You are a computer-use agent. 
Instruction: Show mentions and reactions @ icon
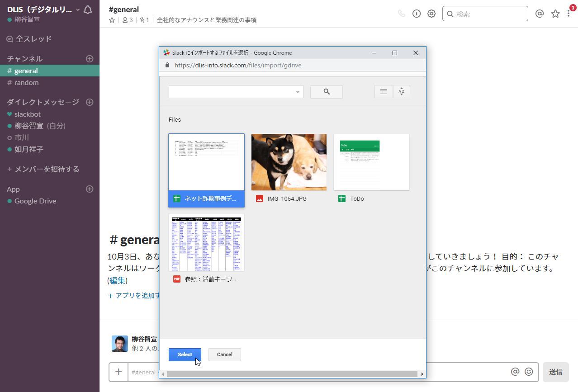click(539, 14)
